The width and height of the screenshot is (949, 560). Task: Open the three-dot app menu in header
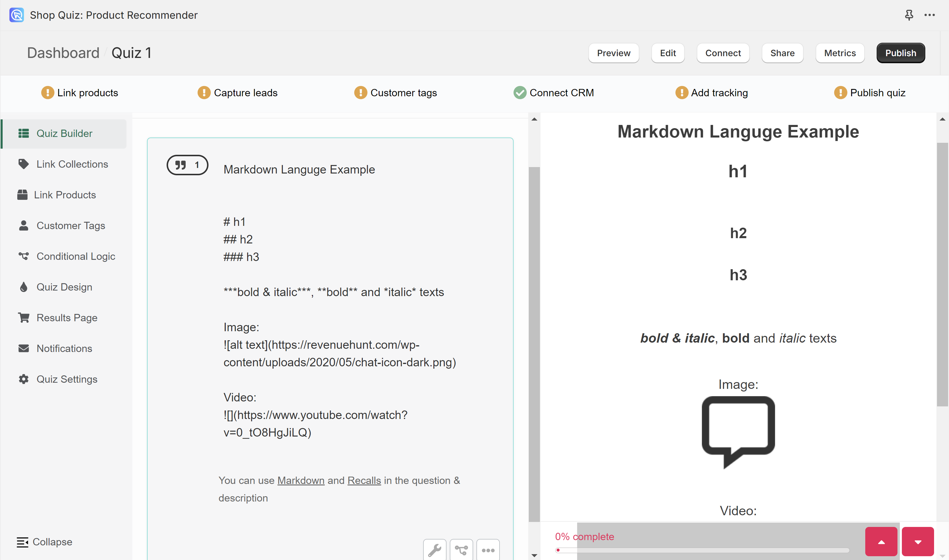[x=929, y=15]
